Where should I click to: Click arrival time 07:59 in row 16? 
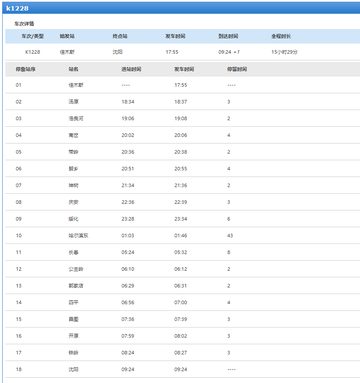pos(128,336)
